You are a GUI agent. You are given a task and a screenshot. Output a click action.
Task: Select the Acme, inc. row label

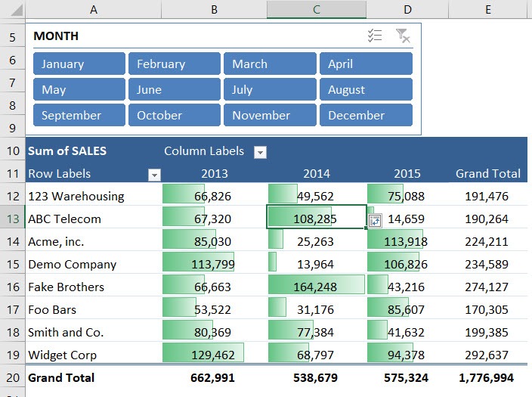click(x=93, y=241)
